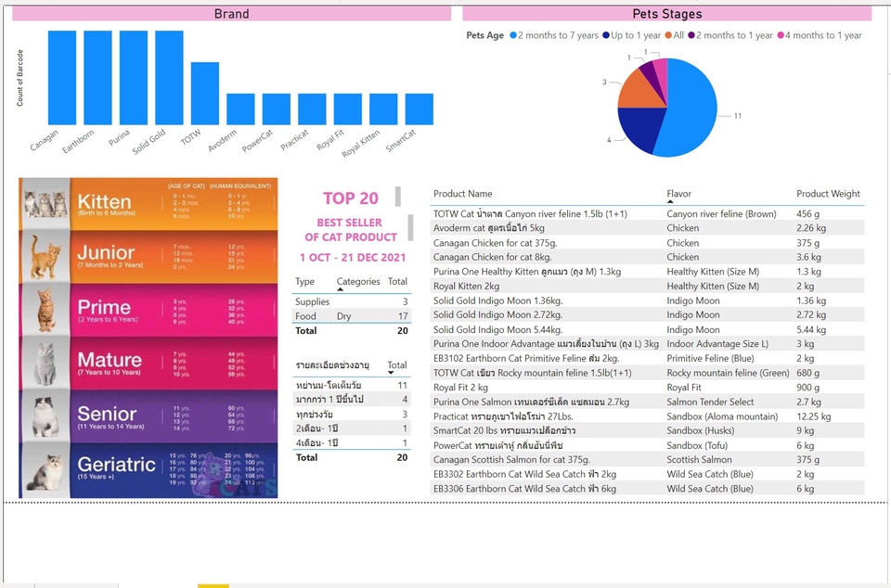Click the Brand chart title bar
This screenshot has height=588, width=891.
tap(232, 14)
